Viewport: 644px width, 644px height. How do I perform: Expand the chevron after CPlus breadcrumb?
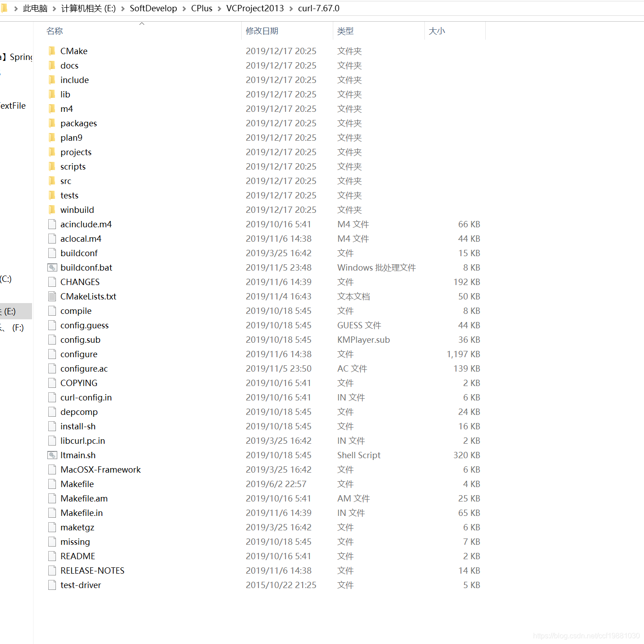[219, 9]
